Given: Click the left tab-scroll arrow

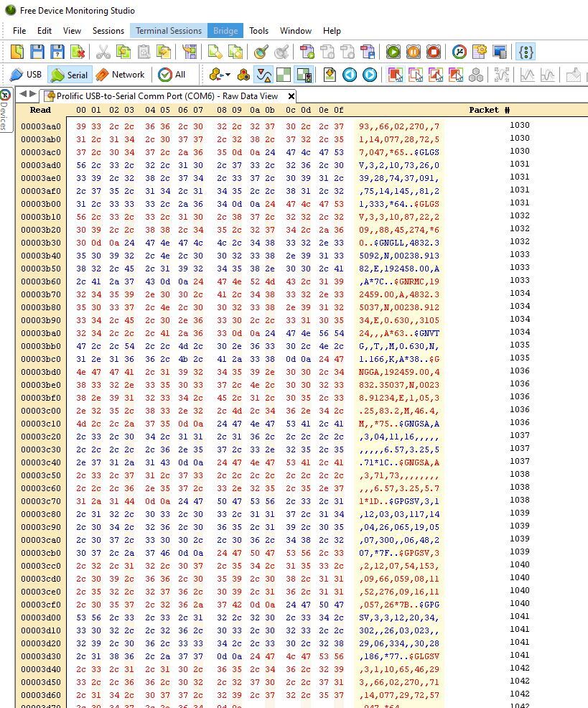Looking at the screenshot, I should pyautogui.click(x=23, y=94).
